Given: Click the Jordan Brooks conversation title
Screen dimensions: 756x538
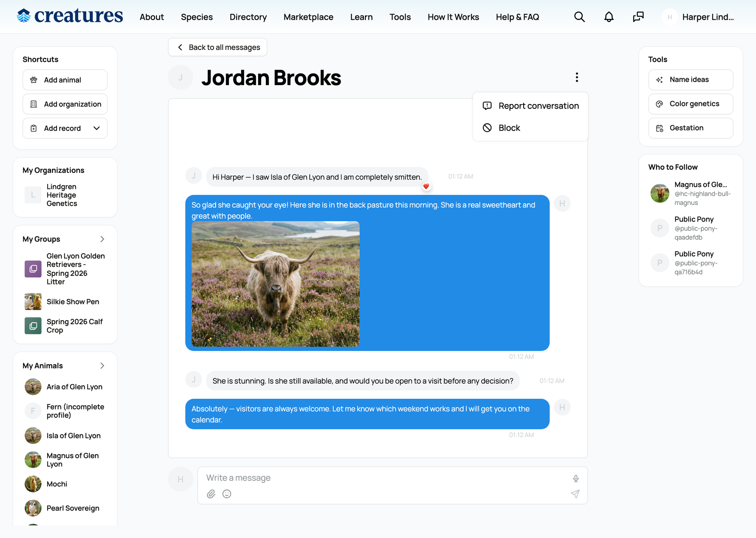Looking at the screenshot, I should coord(271,78).
